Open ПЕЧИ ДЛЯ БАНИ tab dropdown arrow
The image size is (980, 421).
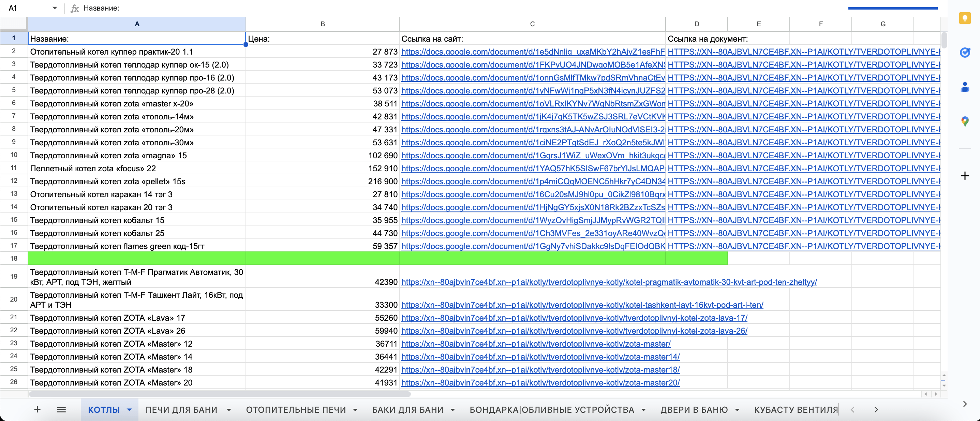tap(229, 410)
